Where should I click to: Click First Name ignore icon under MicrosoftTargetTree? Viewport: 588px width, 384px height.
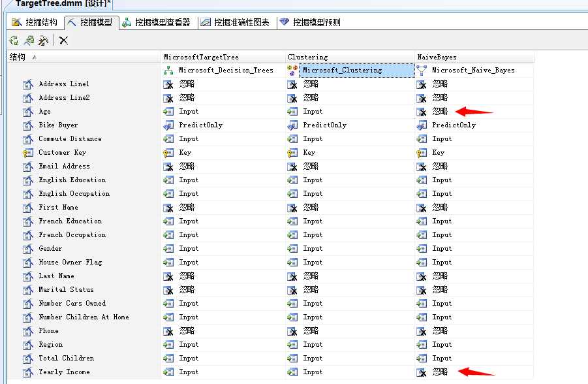click(x=168, y=208)
